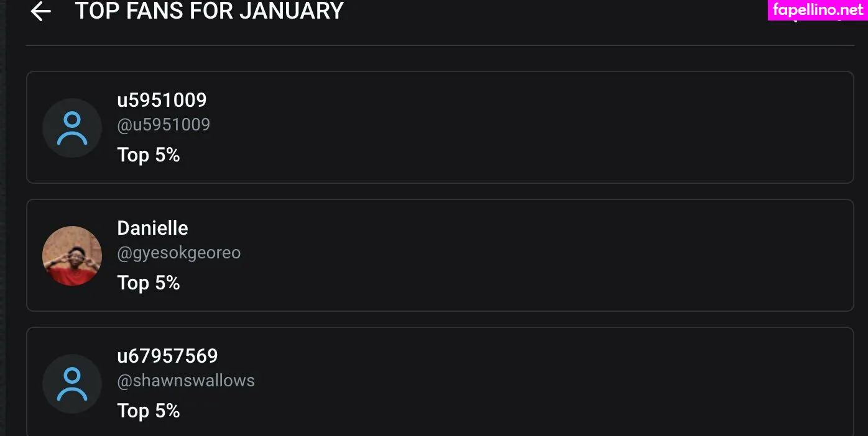The width and height of the screenshot is (868, 436).
Task: Go back using the left arrow
Action: click(41, 11)
